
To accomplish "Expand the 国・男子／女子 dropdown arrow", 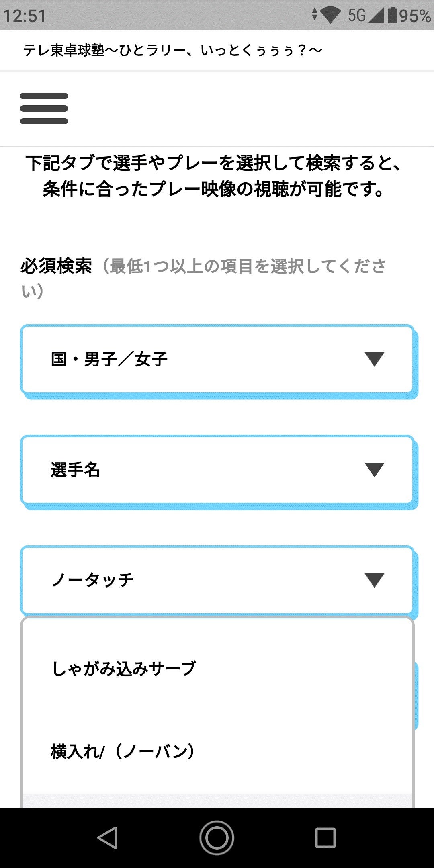I will 374,359.
